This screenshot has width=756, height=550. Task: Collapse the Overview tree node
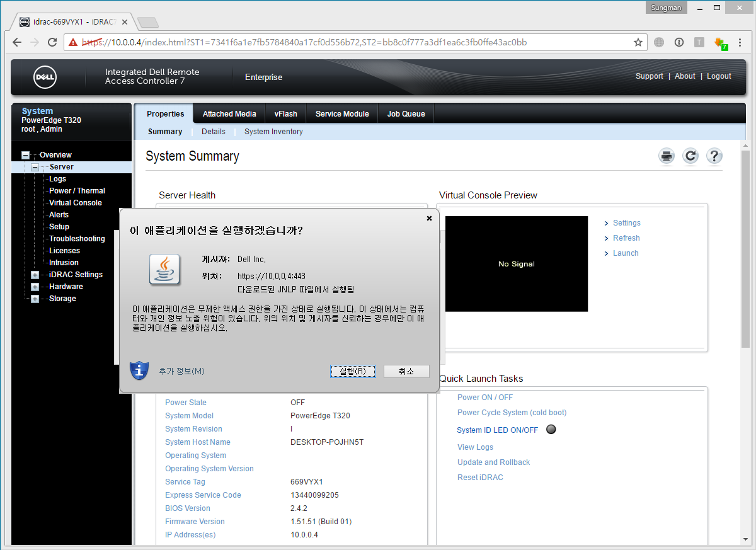[25, 155]
